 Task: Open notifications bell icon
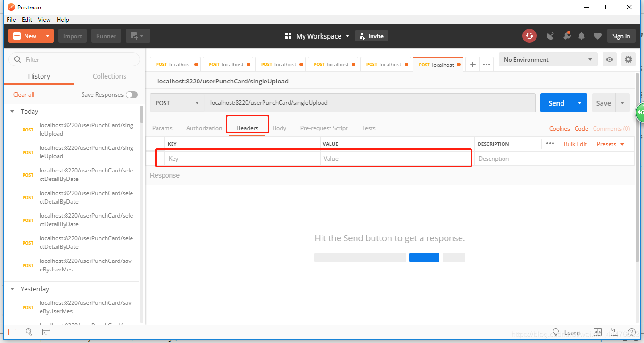point(582,36)
